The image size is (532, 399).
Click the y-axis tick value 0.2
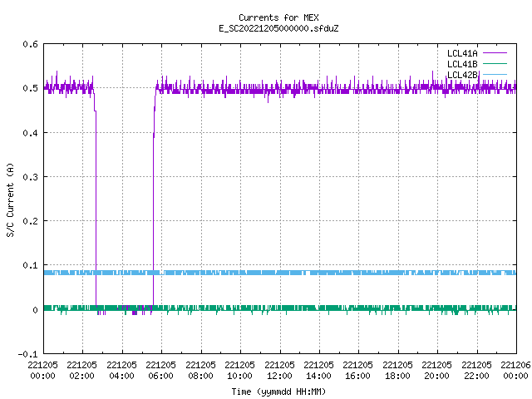pyautogui.click(x=30, y=221)
